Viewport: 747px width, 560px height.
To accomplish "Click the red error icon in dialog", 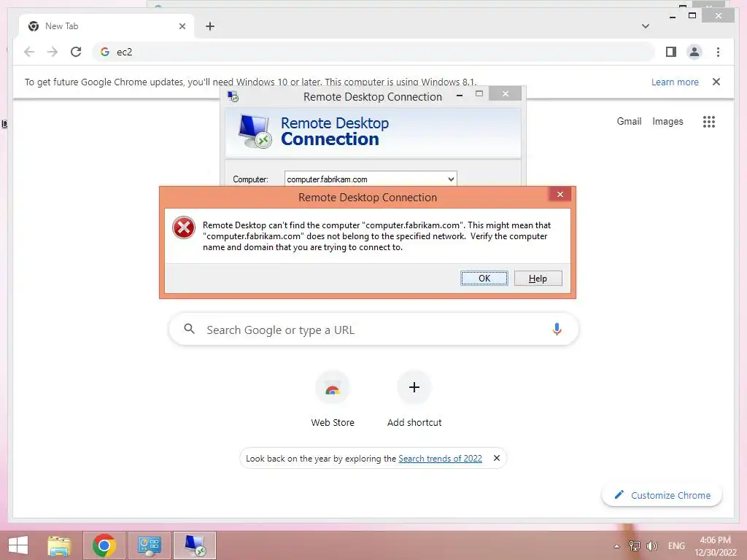I will [x=184, y=227].
